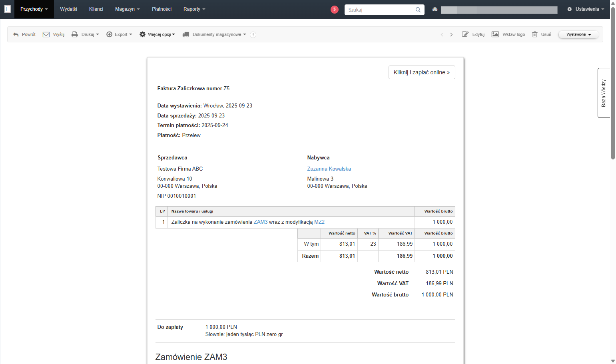This screenshot has height=364, width=616.
Task: Click the Powrót back arrow icon
Action: click(x=16, y=35)
